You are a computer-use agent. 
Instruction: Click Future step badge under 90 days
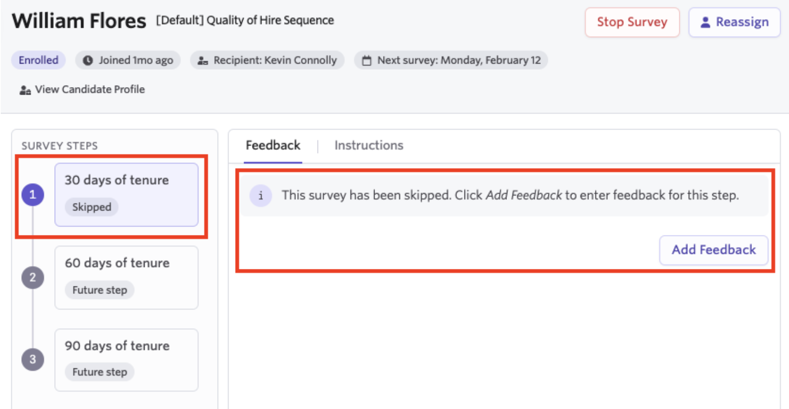click(100, 372)
